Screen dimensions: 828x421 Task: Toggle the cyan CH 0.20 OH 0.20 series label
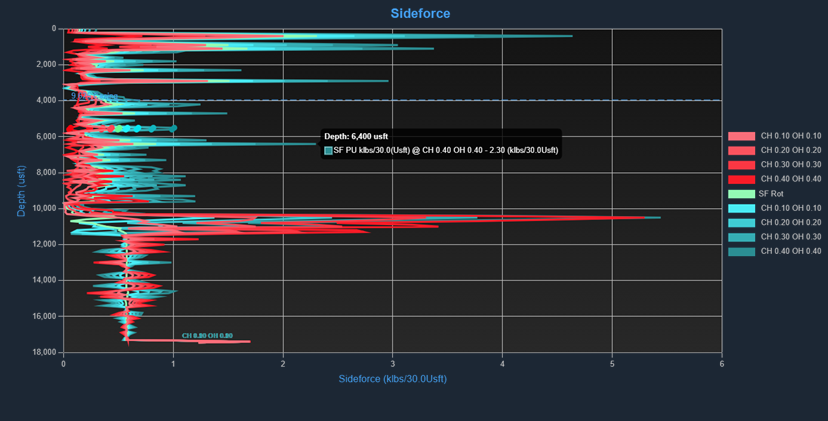click(x=790, y=222)
